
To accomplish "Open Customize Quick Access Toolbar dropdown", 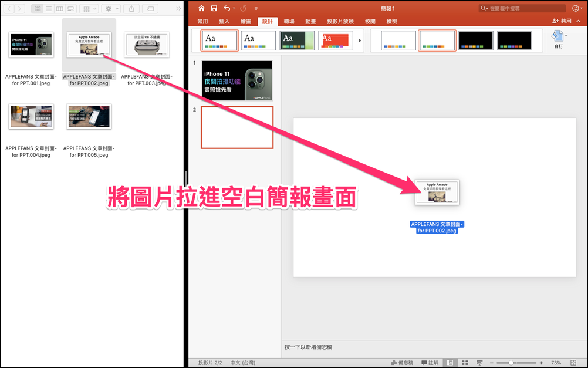I will tap(256, 8).
